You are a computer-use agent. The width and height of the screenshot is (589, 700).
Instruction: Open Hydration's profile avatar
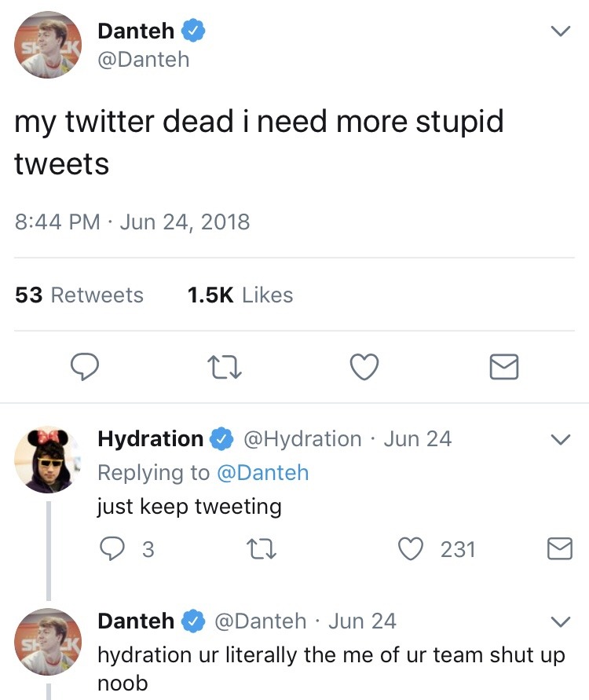[48, 460]
